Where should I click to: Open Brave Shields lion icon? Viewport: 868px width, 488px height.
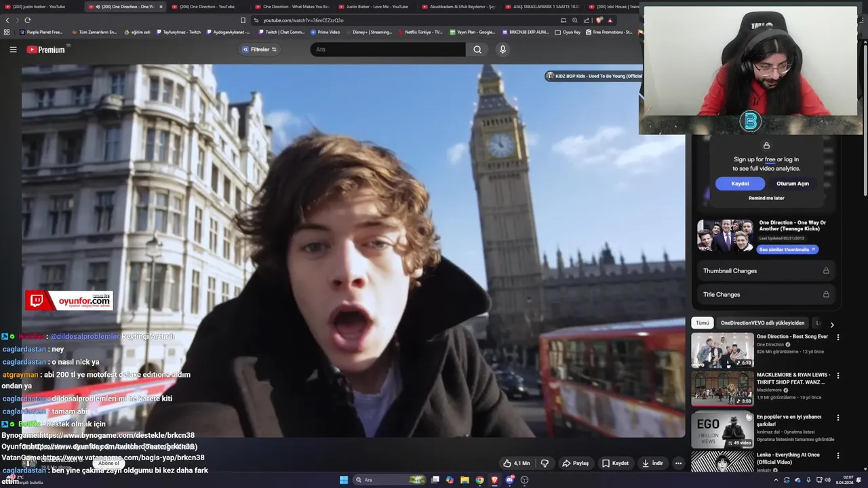coord(599,20)
